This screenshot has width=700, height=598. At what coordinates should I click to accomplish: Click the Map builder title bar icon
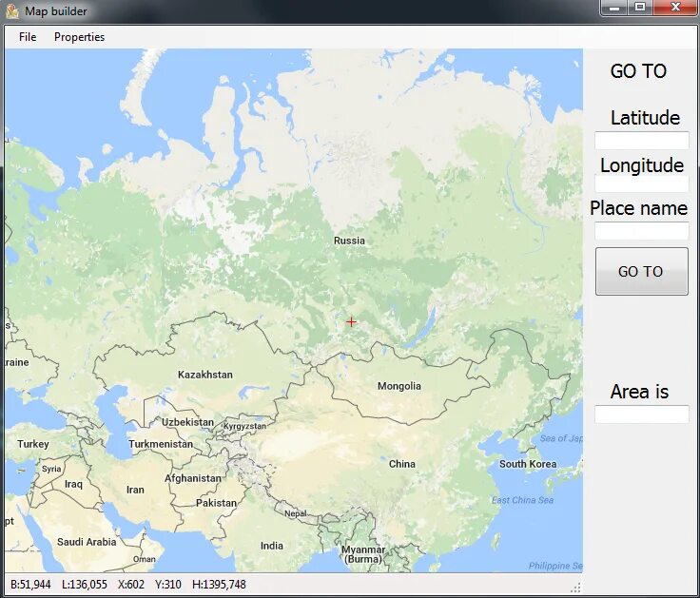12,11
